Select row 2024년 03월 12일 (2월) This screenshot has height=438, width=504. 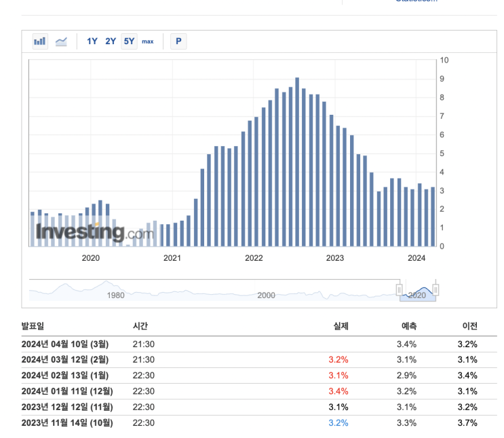(259, 360)
